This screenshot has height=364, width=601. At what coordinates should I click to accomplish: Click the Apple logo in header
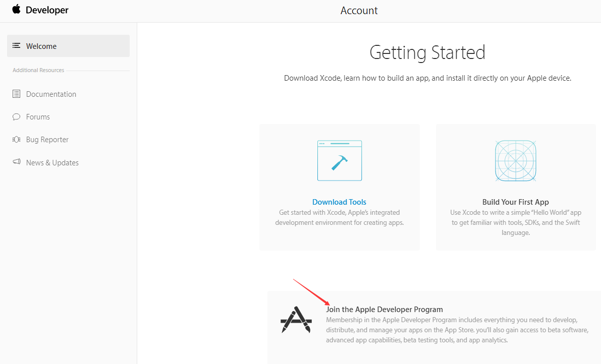pos(17,10)
